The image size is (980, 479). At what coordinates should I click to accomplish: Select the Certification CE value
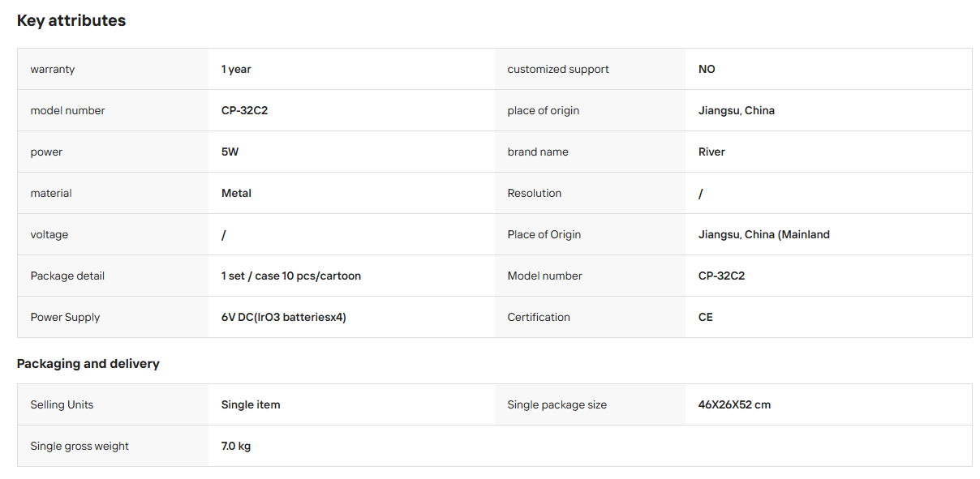pyautogui.click(x=705, y=317)
